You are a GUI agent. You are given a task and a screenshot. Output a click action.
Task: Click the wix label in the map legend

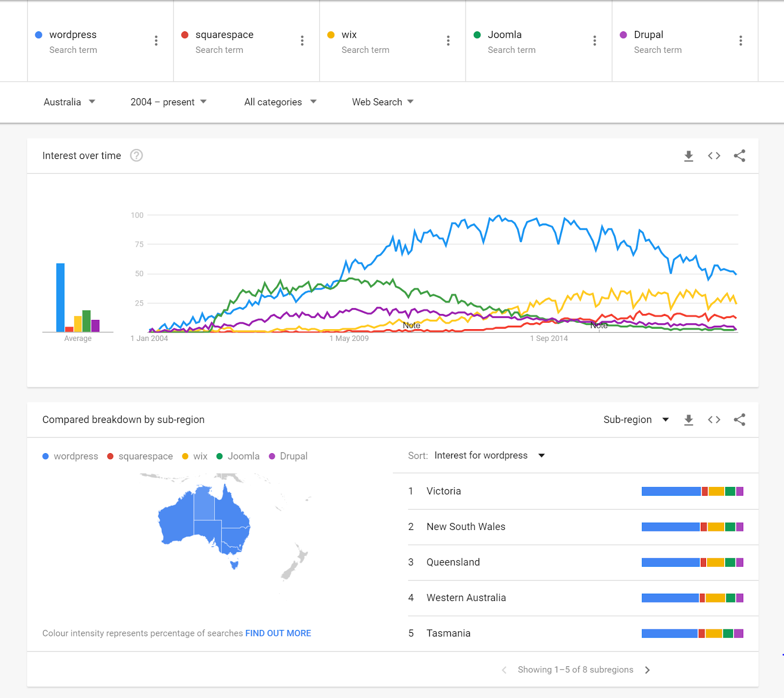pyautogui.click(x=200, y=457)
